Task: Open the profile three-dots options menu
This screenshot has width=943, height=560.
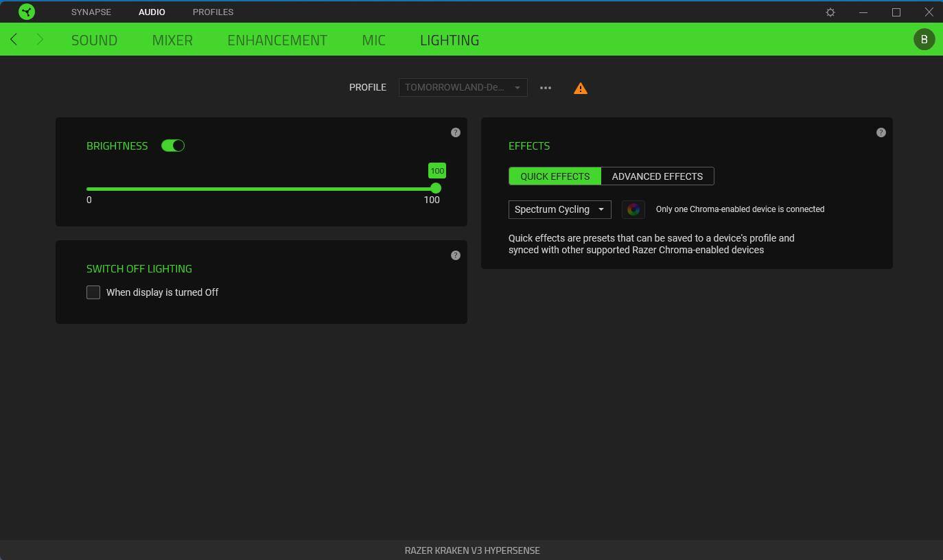Action: tap(546, 88)
